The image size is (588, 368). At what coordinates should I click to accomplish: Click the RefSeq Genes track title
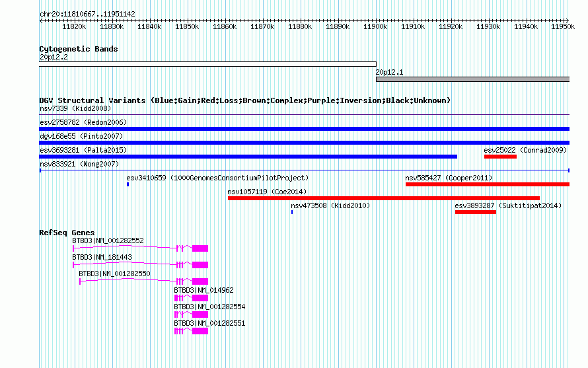coord(67,233)
